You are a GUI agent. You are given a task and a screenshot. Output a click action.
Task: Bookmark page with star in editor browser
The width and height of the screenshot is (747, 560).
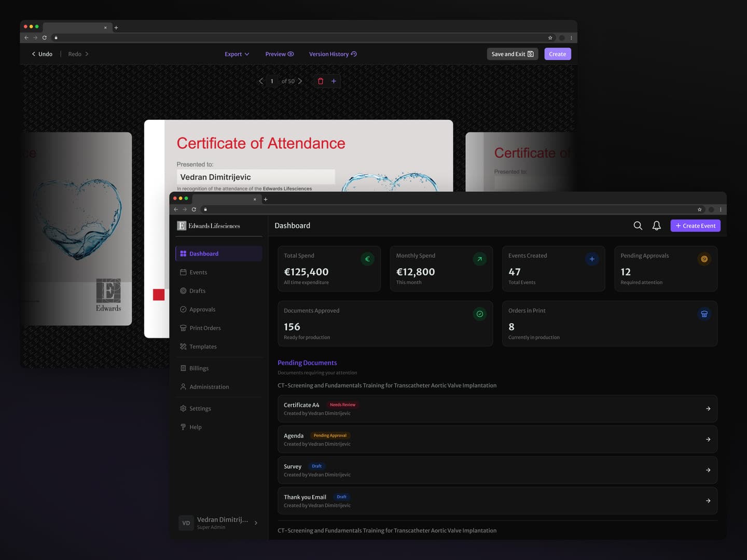tap(550, 38)
